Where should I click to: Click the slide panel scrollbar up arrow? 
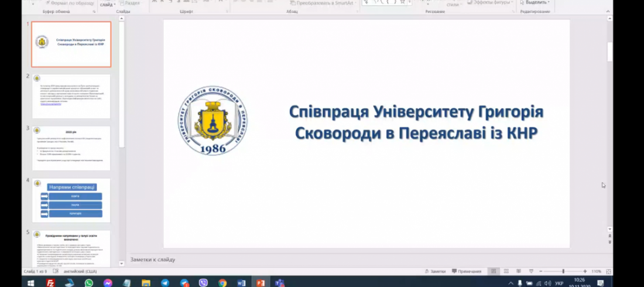tap(122, 18)
